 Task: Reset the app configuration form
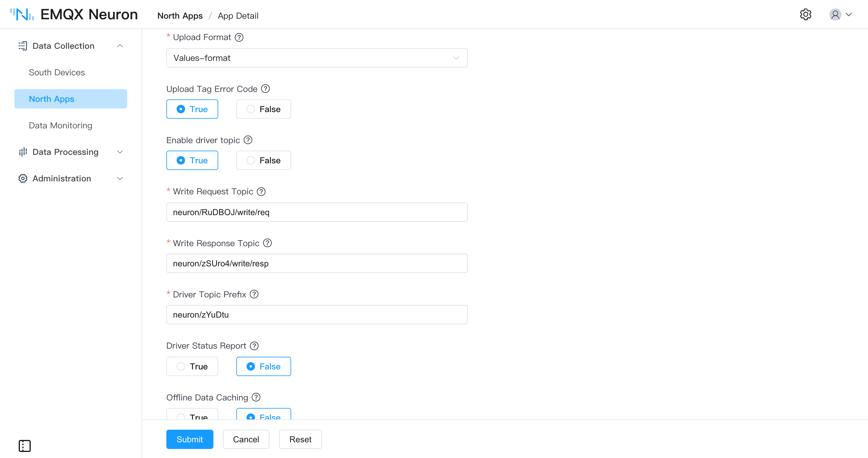point(300,439)
